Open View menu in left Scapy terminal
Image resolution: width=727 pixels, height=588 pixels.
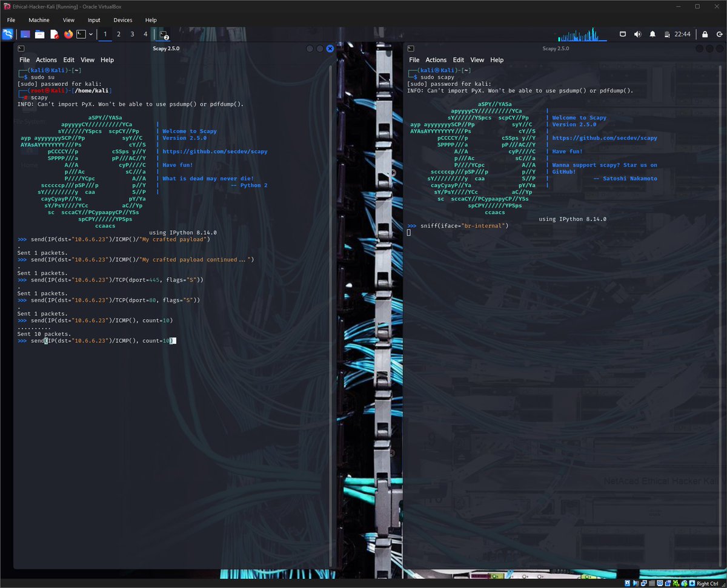tap(88, 60)
